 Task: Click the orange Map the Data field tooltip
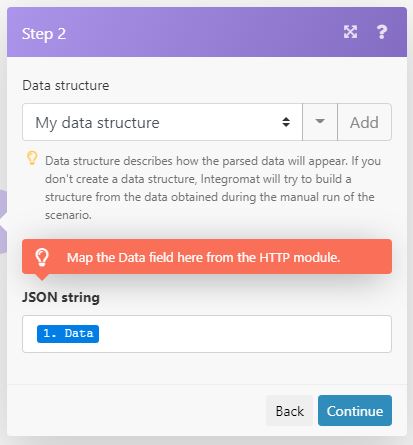coord(207,257)
